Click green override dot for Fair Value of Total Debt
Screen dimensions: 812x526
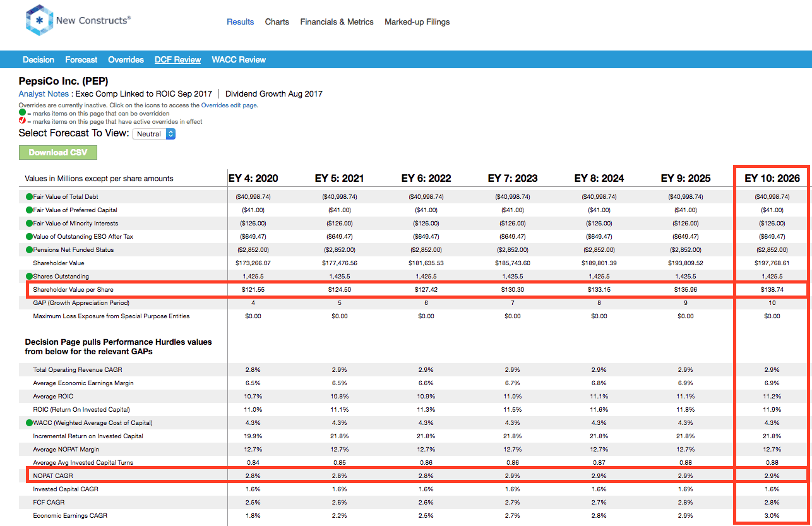29,197
